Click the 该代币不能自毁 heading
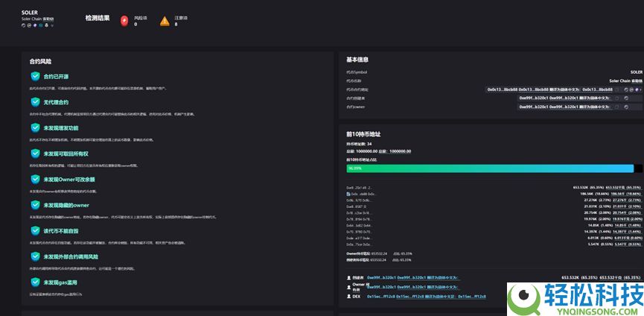The width and height of the screenshot is (644, 316). coord(61,230)
